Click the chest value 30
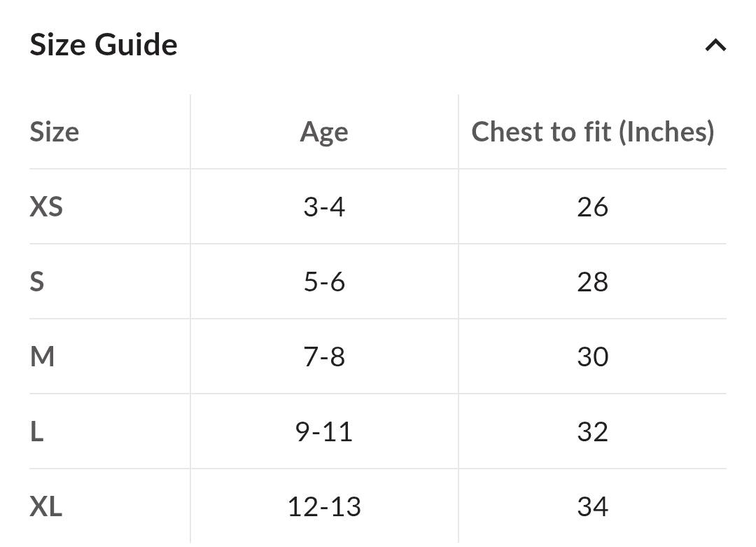The width and height of the screenshot is (756, 547). [593, 356]
